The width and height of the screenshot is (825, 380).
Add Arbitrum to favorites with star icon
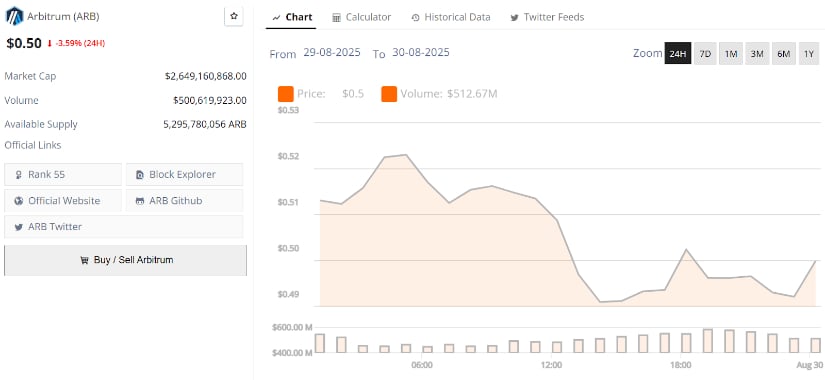click(234, 16)
